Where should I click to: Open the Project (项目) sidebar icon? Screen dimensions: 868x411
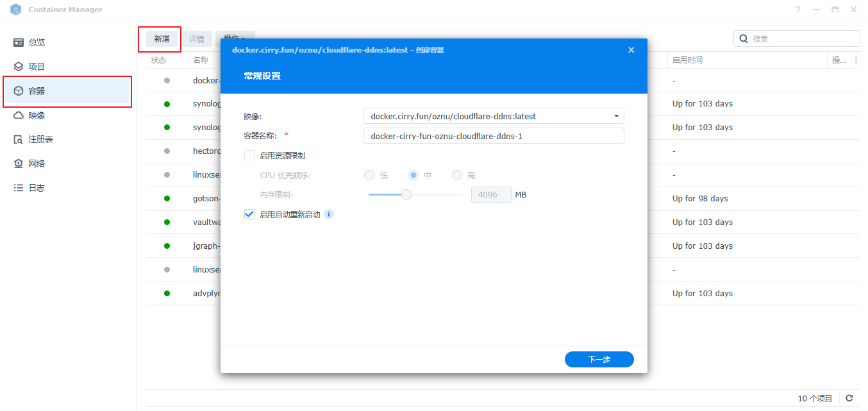click(x=19, y=67)
